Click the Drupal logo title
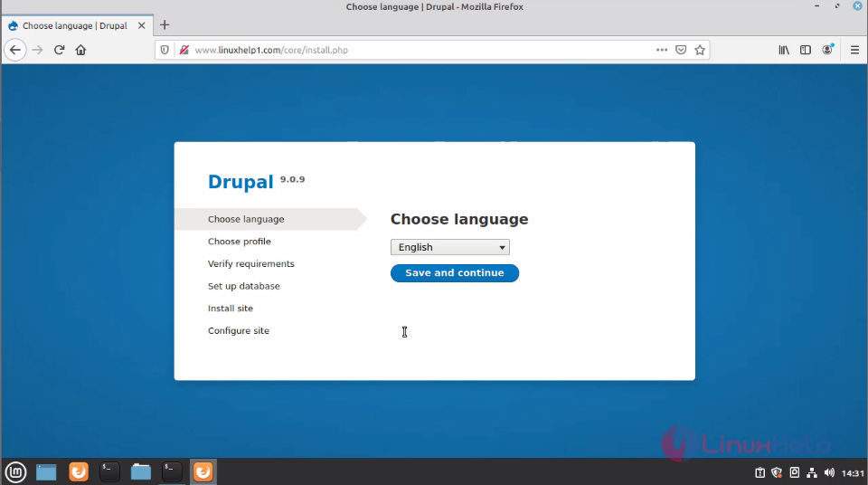Viewport: 868px width, 485px height. pyautogui.click(x=241, y=182)
